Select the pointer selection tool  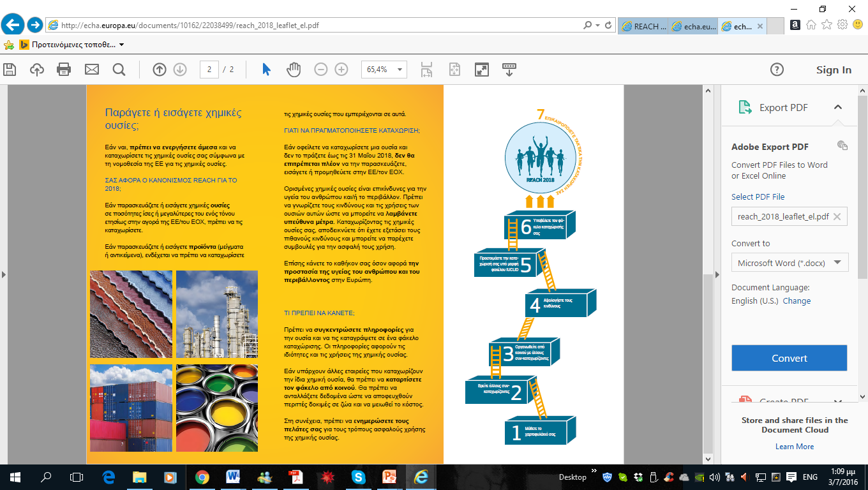click(x=267, y=70)
